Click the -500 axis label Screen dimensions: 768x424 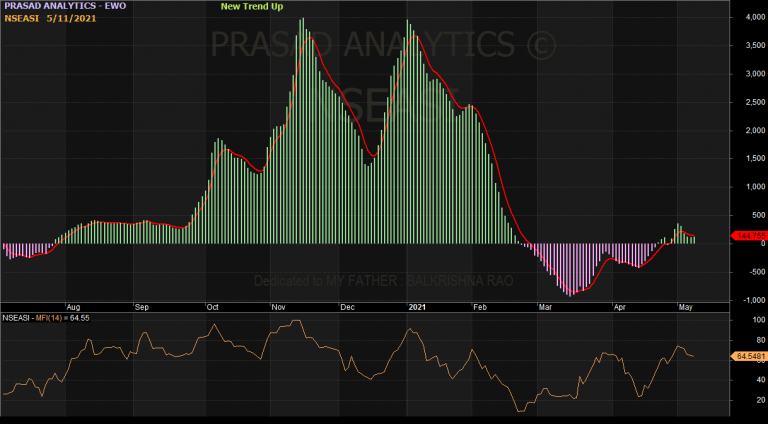pos(757,272)
